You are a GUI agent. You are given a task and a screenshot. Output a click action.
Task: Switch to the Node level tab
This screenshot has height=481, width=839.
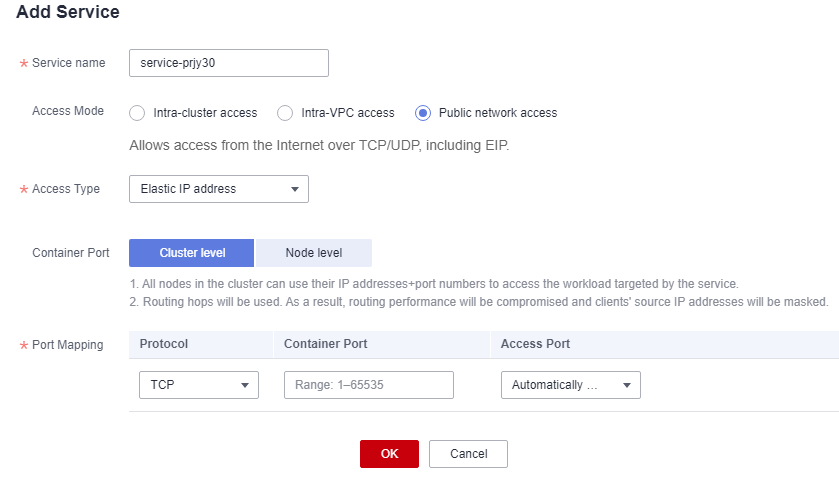pyautogui.click(x=314, y=253)
